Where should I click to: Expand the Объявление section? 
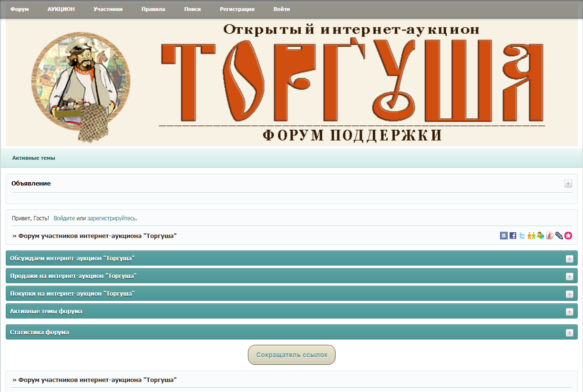(568, 184)
